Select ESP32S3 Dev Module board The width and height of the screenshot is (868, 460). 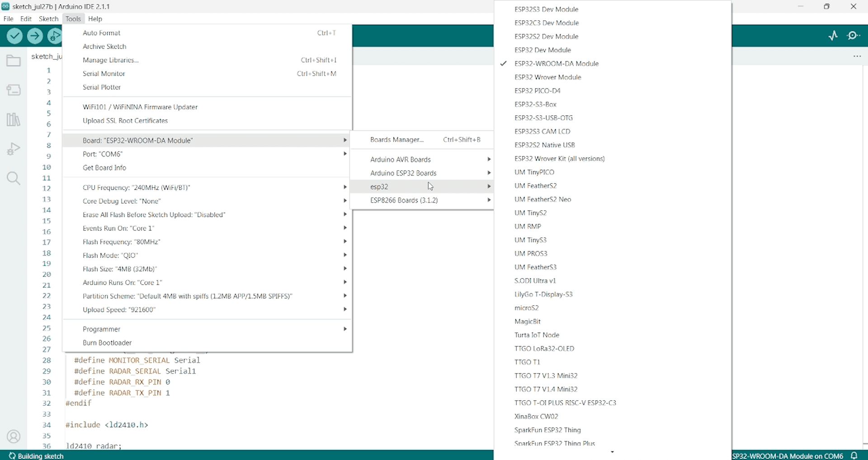(x=613, y=9)
